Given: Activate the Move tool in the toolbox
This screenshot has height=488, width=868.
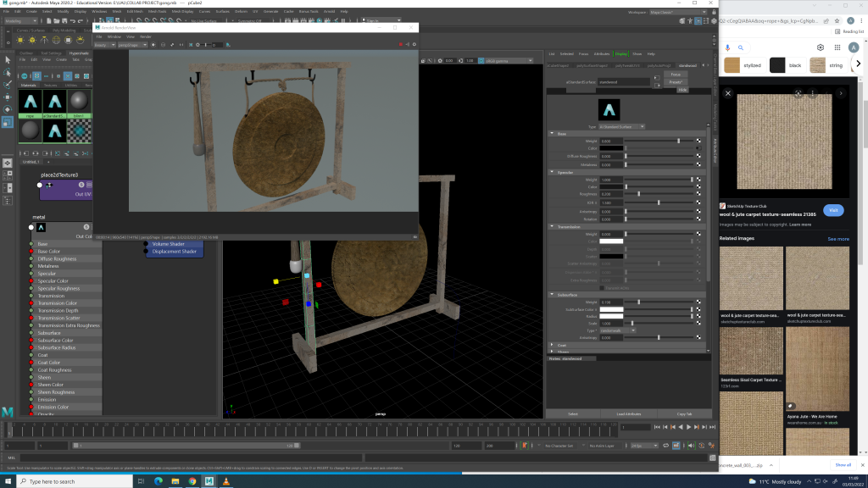Looking at the screenshot, I should pyautogui.click(x=7, y=97).
